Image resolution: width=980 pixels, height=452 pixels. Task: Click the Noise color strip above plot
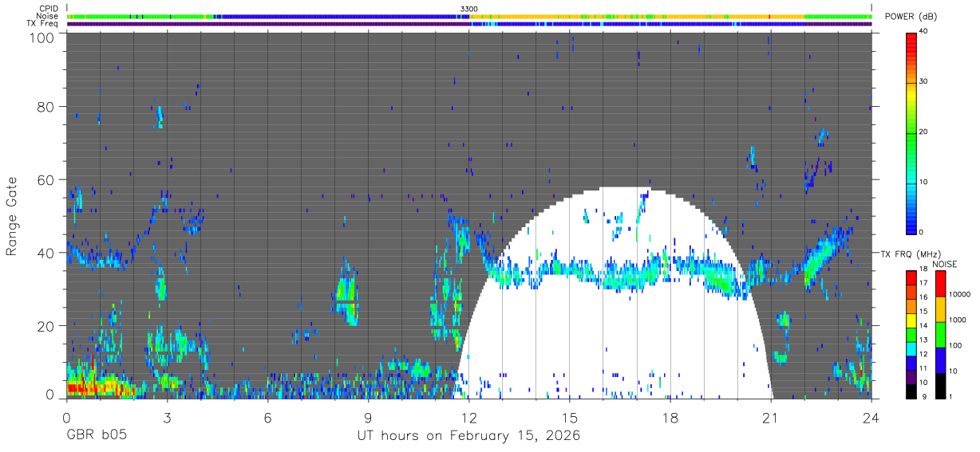point(469,16)
